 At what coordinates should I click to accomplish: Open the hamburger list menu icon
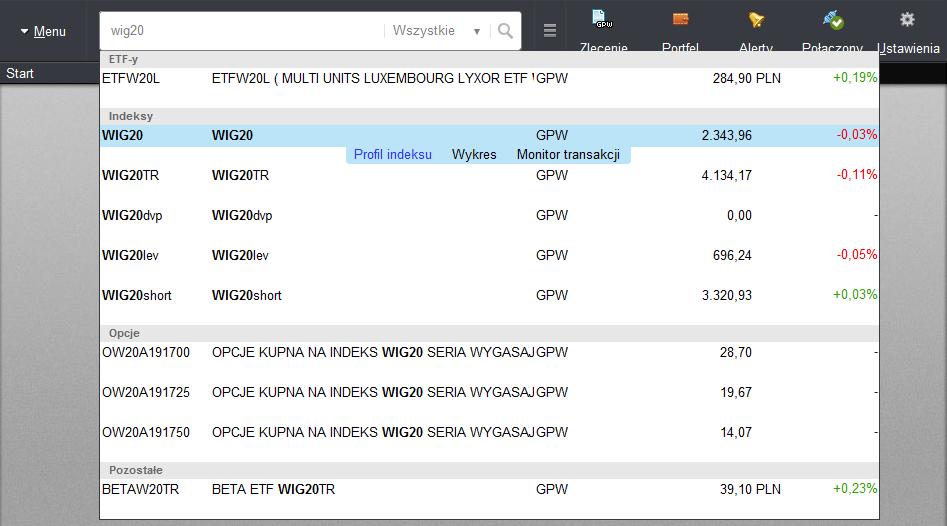pos(550,30)
